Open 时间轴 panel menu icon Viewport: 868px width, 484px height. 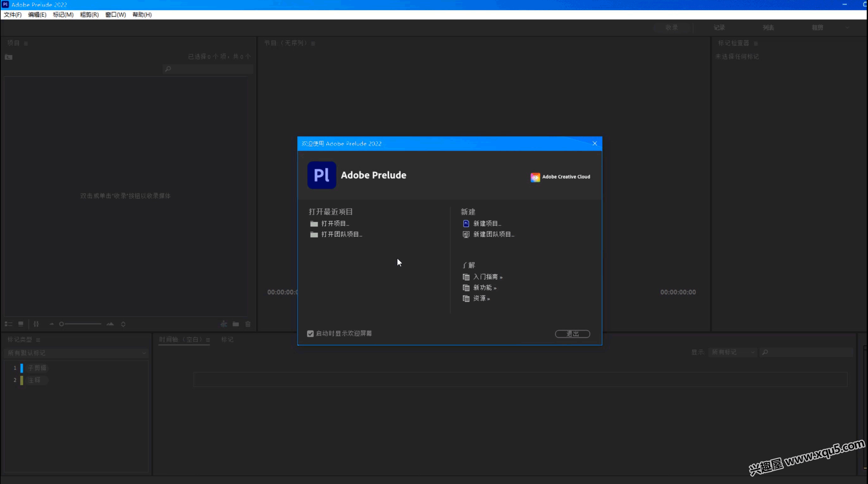click(x=208, y=340)
